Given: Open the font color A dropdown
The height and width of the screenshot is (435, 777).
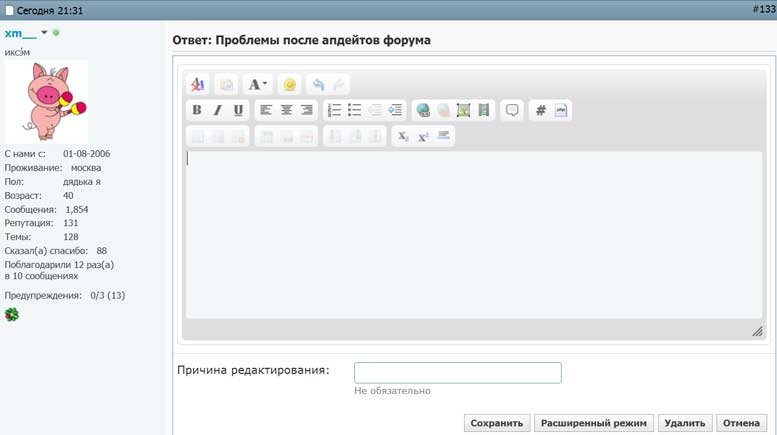Looking at the screenshot, I should [x=258, y=85].
